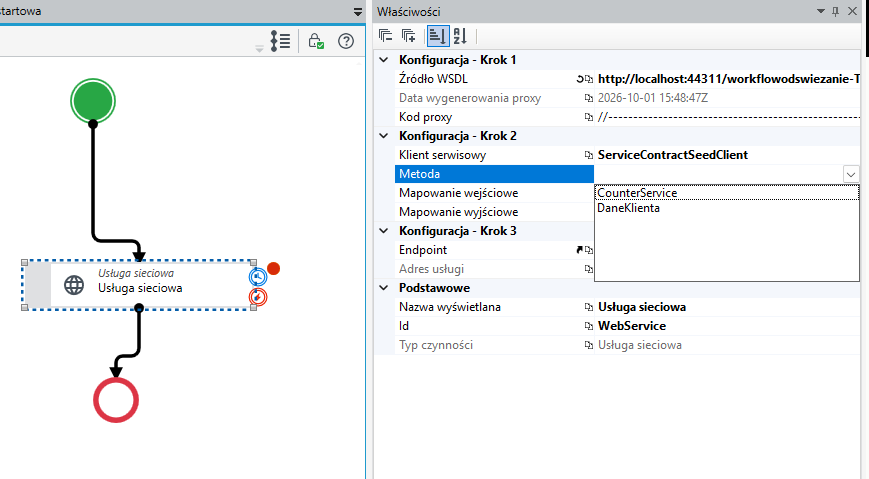
Task: Toggle the categorized view of the properties
Action: click(x=437, y=36)
